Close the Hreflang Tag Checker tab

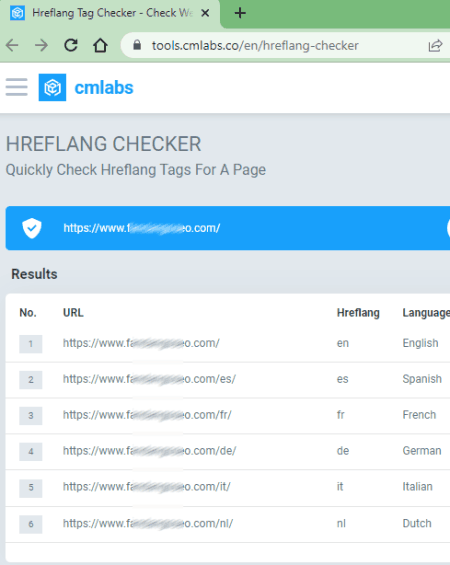pyautogui.click(x=205, y=13)
